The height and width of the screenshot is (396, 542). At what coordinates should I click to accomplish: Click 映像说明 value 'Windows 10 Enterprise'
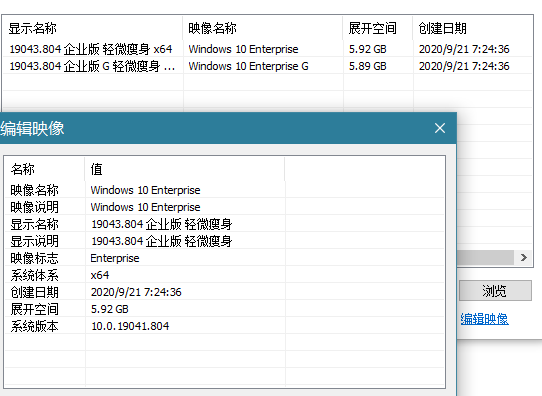tap(145, 207)
